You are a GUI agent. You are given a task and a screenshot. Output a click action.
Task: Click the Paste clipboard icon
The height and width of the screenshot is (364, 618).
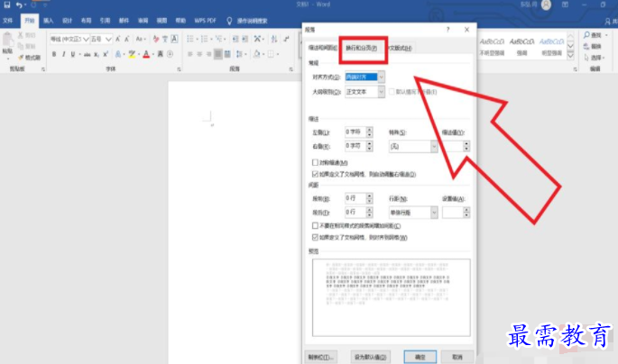click(x=7, y=40)
